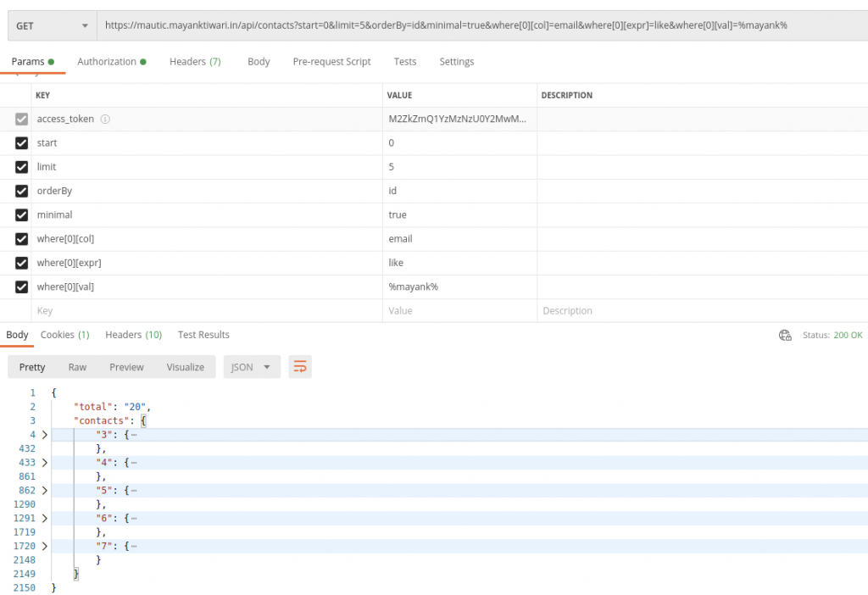Image resolution: width=868 pixels, height=595 pixels.
Task: Click the access_token value M2ZkZmQ1...
Action: tap(459, 119)
